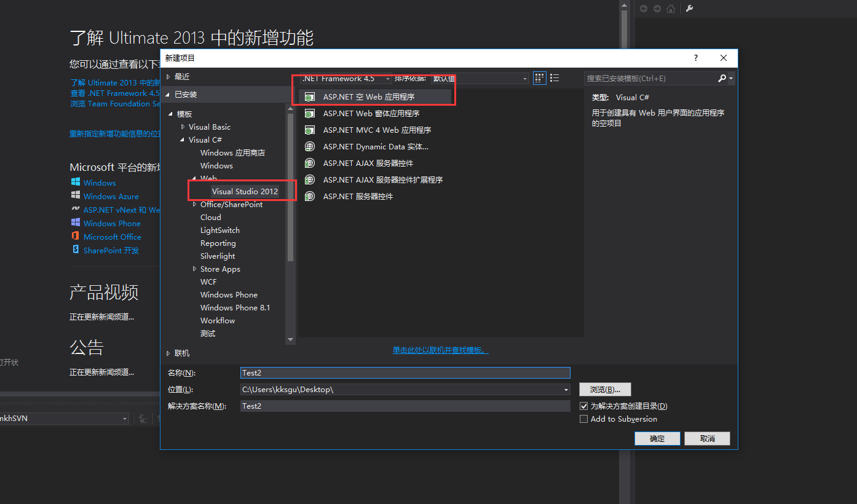Collapse the Visual C# tree node
This screenshot has height=504, width=857.
(183, 140)
